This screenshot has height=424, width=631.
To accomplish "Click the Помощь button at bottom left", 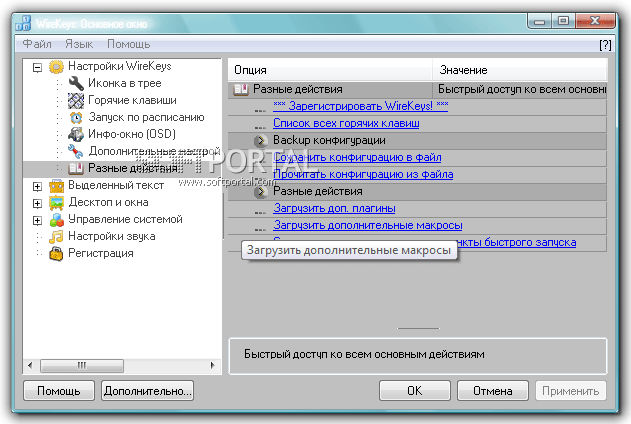I will (x=59, y=391).
